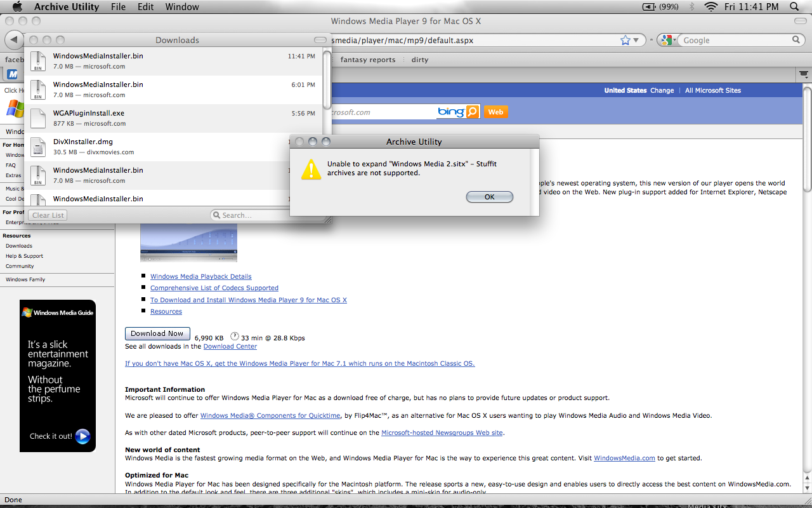Click the browser page vertical scrollbar
The image size is (812, 508).
(x=807, y=140)
